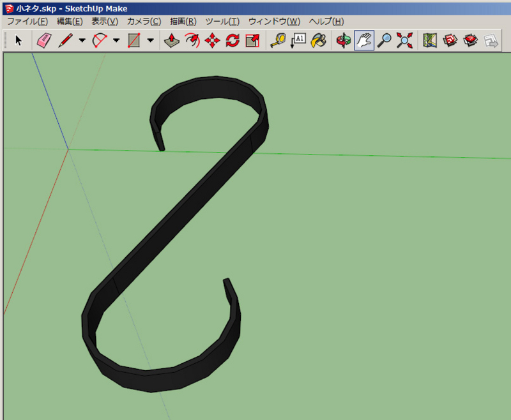This screenshot has width=511, height=420.
Task: Open the Extension Warehouse icon
Action: pyautogui.click(x=470, y=40)
